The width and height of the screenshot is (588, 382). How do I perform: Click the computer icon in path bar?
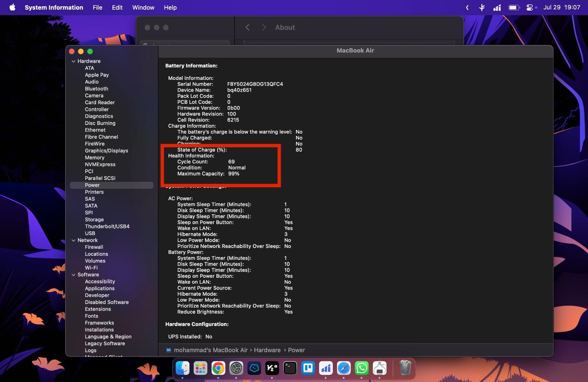tap(169, 350)
